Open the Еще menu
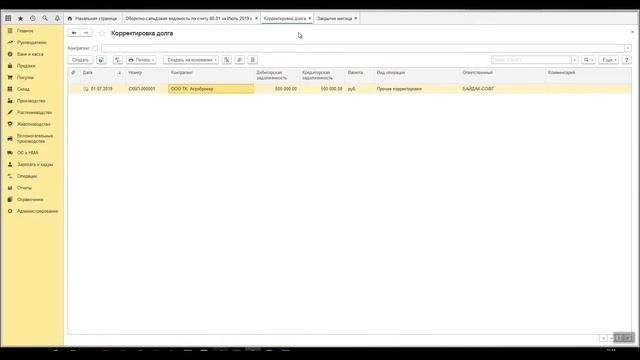Image resolution: width=640 pixels, height=360 pixels. click(x=609, y=60)
